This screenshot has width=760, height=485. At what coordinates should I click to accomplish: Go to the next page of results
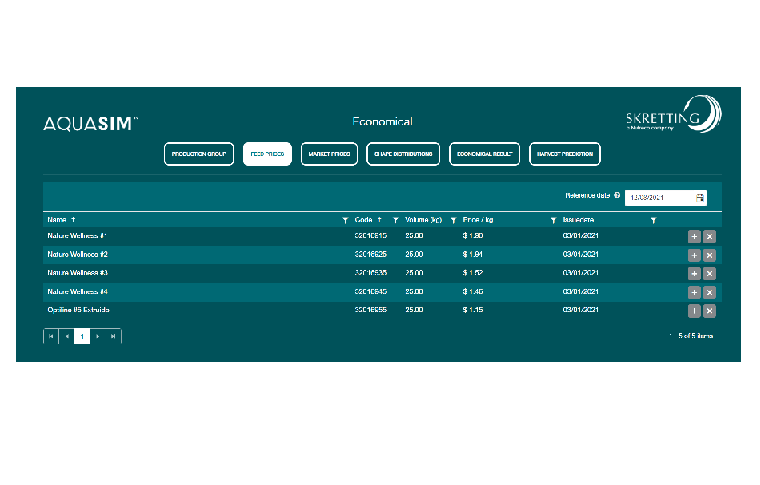tap(98, 337)
